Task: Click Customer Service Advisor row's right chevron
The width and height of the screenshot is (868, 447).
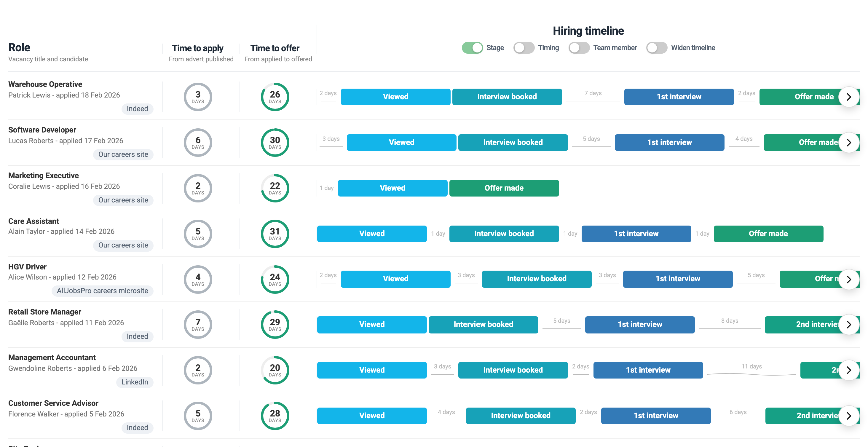Action: tap(848, 416)
